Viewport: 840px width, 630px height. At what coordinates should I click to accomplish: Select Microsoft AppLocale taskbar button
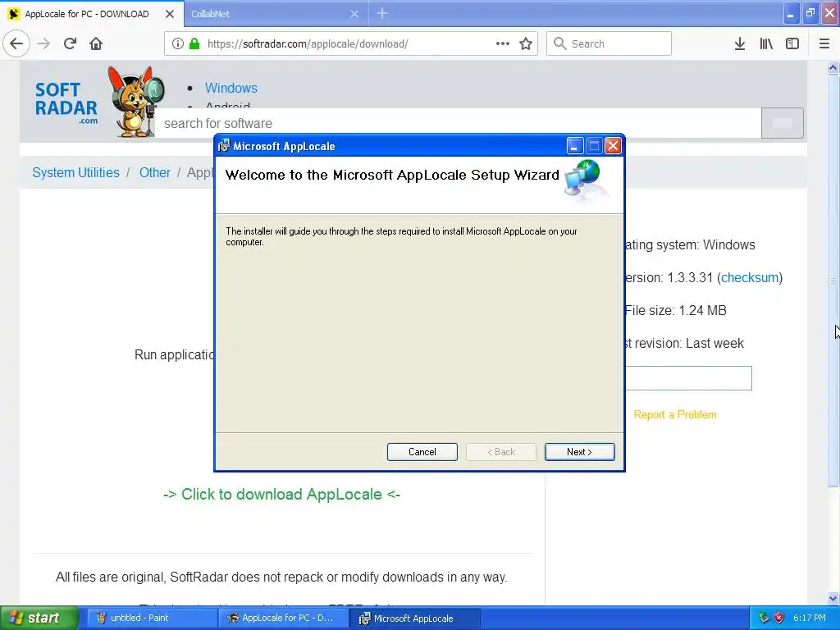coord(414,619)
